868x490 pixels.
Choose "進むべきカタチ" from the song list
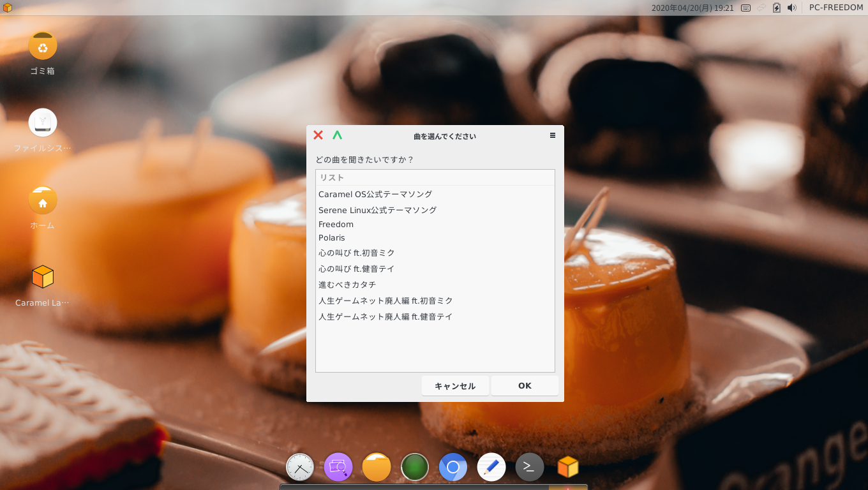click(347, 285)
